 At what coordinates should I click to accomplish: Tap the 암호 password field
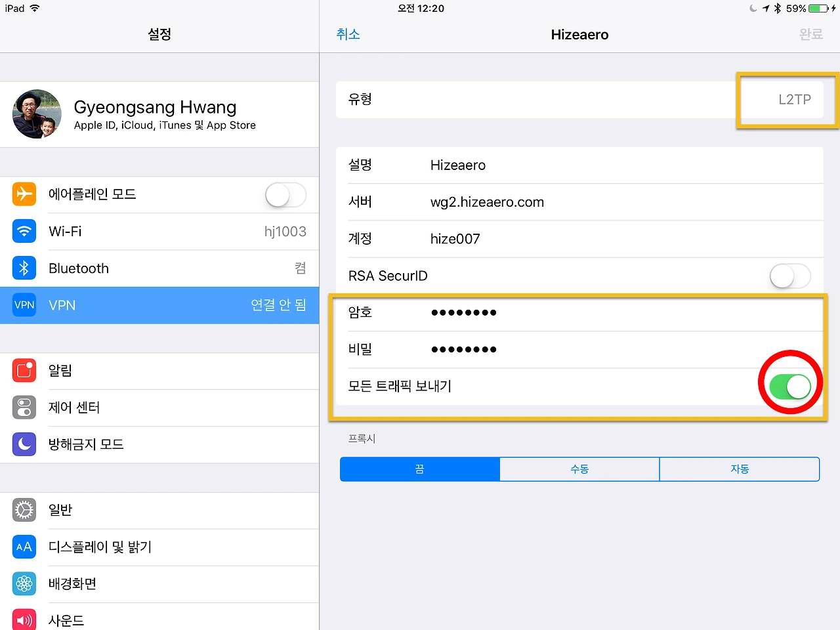(x=579, y=312)
